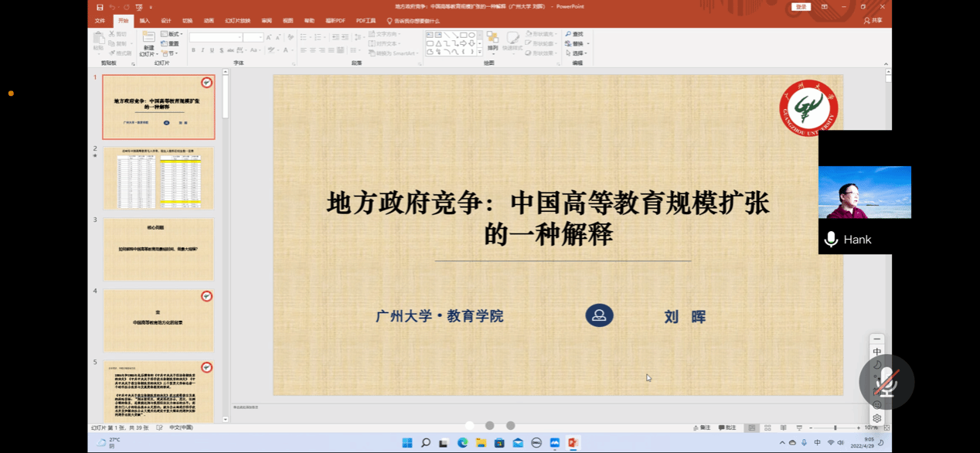Click the Find (查找) magnifier icon
This screenshot has width=980, height=453.
569,34
